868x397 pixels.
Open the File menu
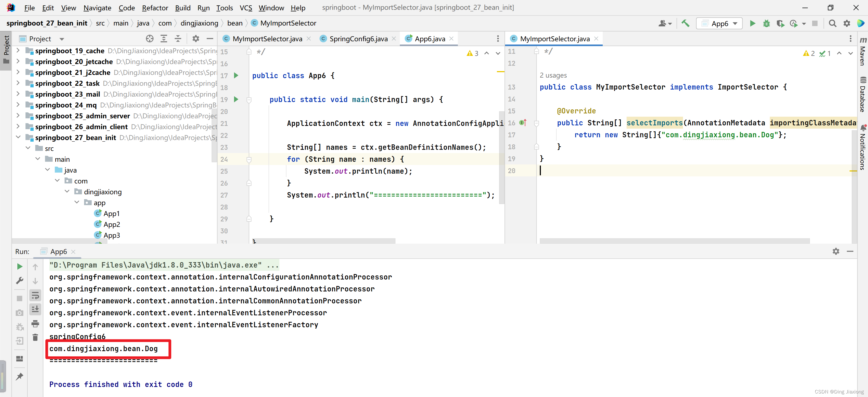(29, 8)
